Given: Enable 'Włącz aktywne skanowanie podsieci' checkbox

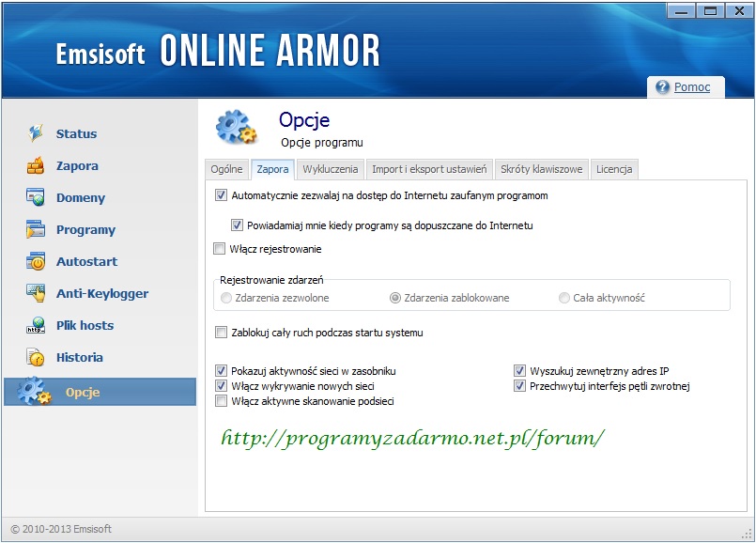Looking at the screenshot, I should coord(222,401).
